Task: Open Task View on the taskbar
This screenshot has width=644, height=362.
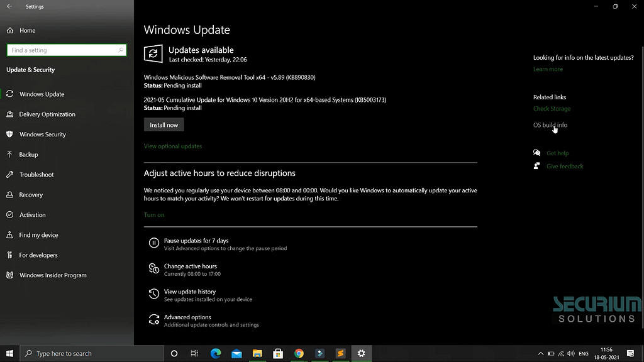Action: tap(195, 353)
